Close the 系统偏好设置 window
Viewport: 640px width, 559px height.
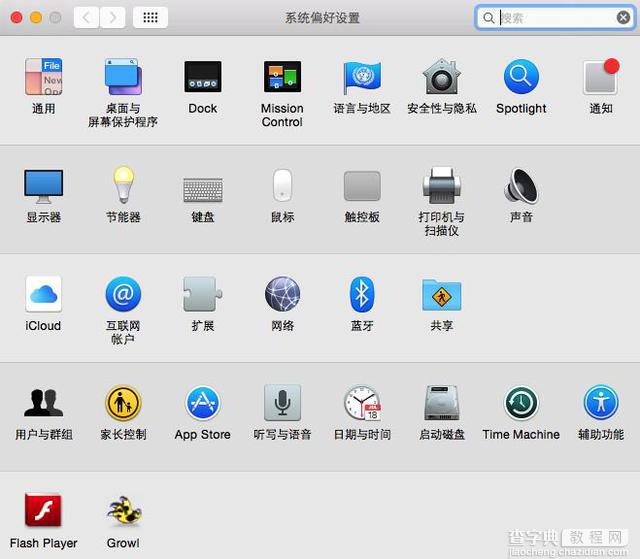point(16,18)
